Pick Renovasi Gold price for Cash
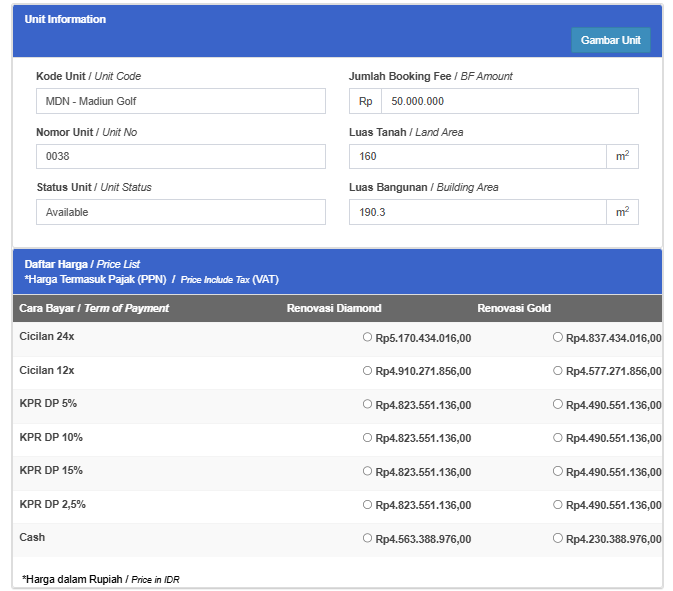 (x=558, y=538)
